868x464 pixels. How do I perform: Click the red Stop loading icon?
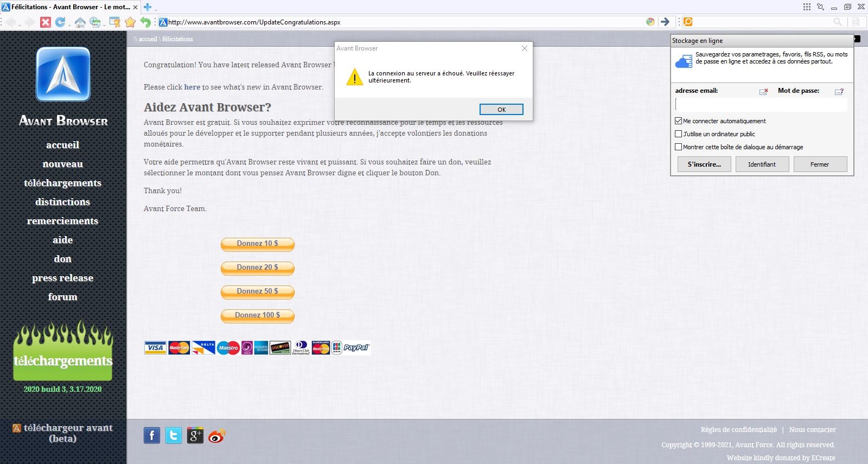pos(46,22)
